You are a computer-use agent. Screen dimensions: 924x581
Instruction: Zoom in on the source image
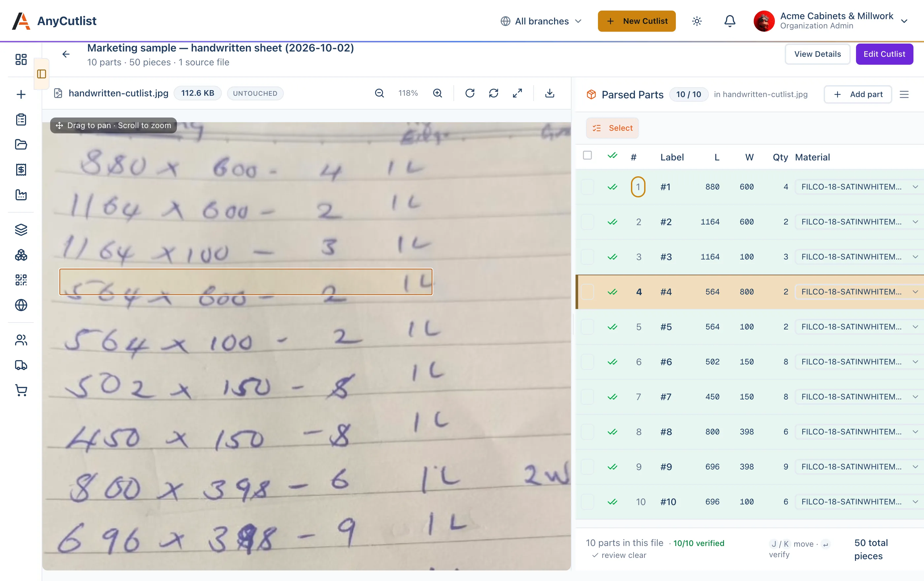[438, 93]
